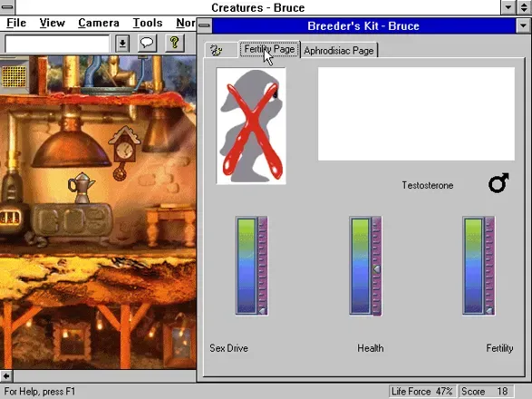Click the yellow question mark help icon
The width and height of the screenshot is (532, 399).
click(174, 43)
